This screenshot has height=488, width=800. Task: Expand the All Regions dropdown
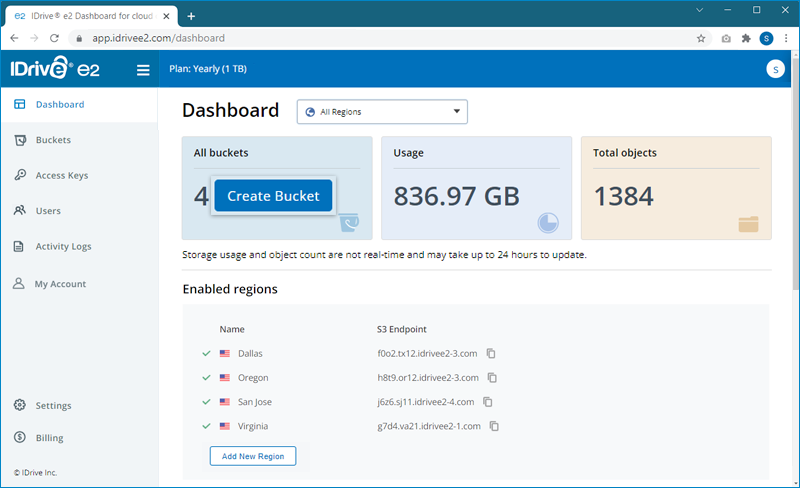(x=382, y=112)
